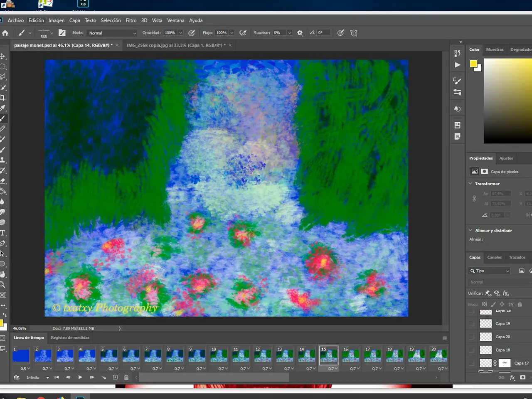Image resolution: width=532 pixels, height=399 pixels.
Task: Click the brush angle 0° input field
Action: 323,33
